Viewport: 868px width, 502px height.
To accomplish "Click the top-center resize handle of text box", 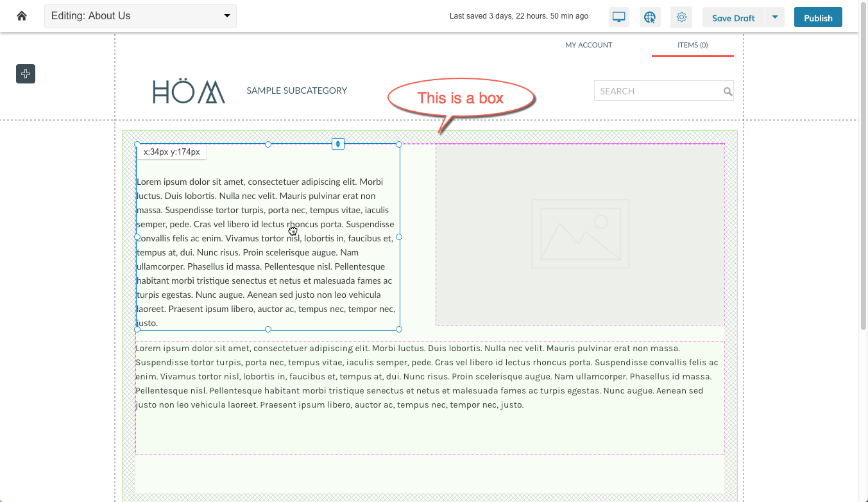I will click(268, 144).
